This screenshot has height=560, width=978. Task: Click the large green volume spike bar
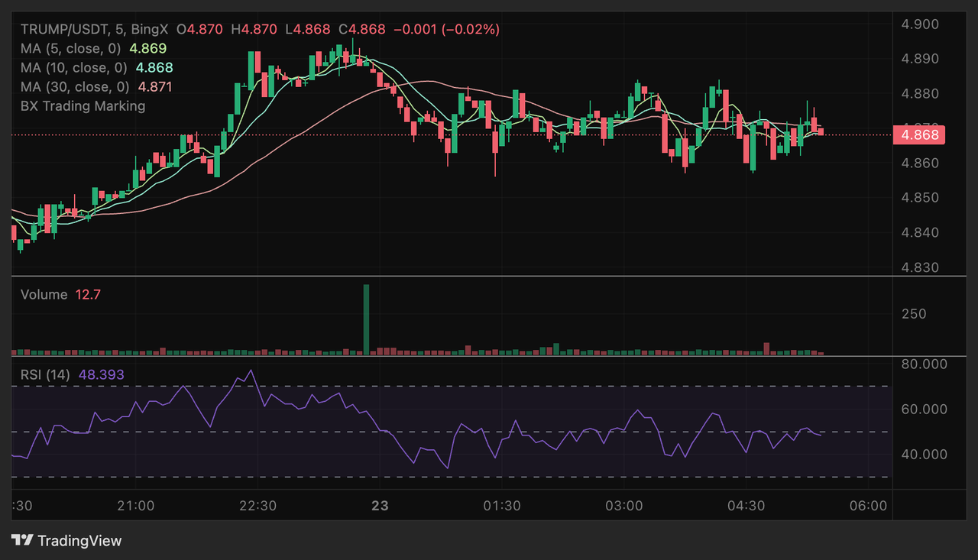tap(366, 317)
